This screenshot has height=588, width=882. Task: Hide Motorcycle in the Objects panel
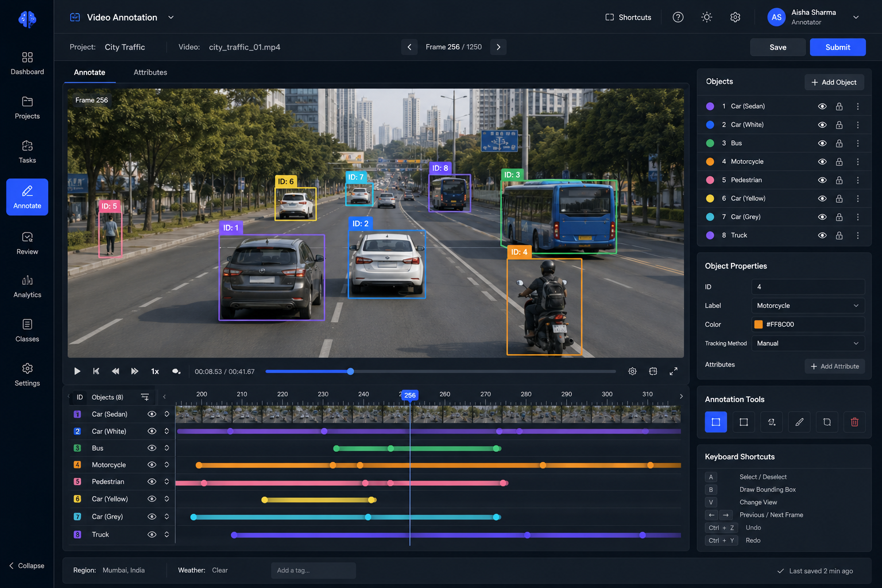coord(822,162)
